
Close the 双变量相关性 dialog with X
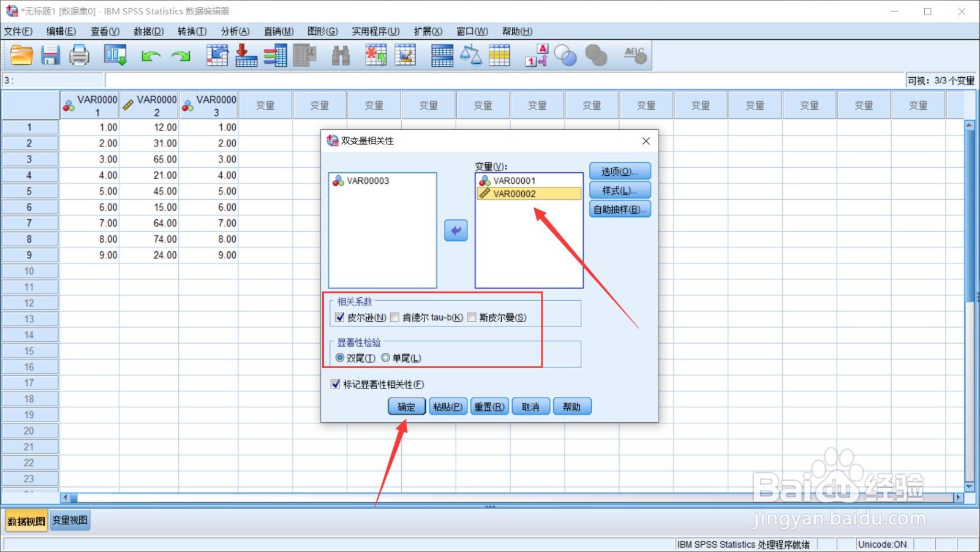646,141
